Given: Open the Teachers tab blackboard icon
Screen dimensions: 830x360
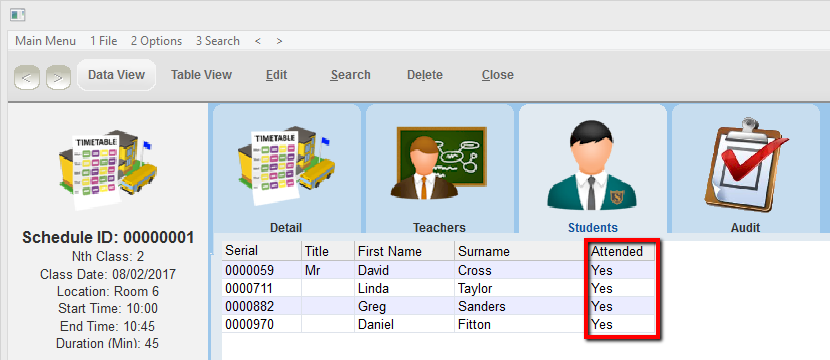Looking at the screenshot, I should point(439,163).
